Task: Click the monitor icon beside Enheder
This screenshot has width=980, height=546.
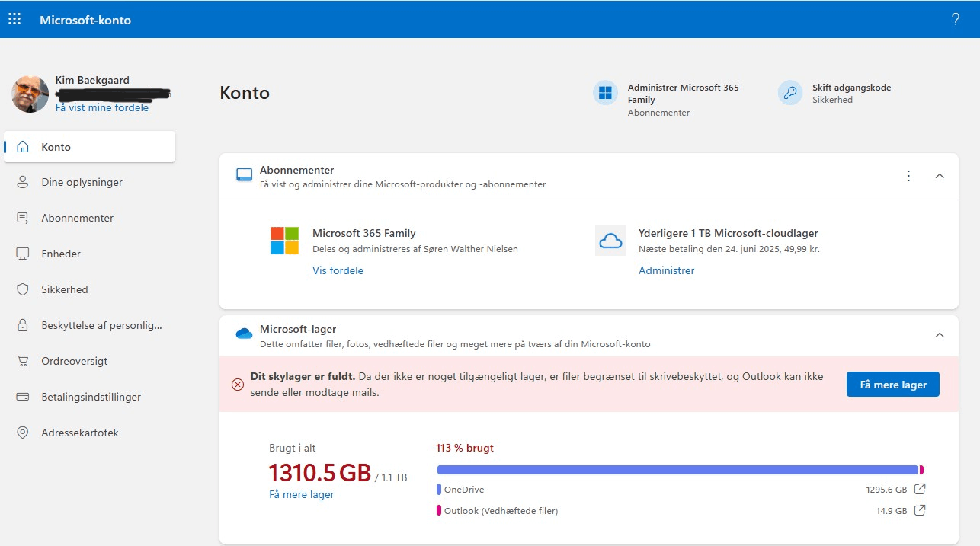Action: point(23,254)
